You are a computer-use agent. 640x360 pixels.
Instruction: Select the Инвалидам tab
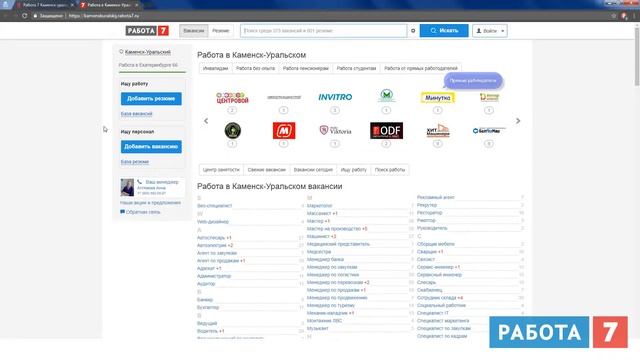(x=216, y=68)
